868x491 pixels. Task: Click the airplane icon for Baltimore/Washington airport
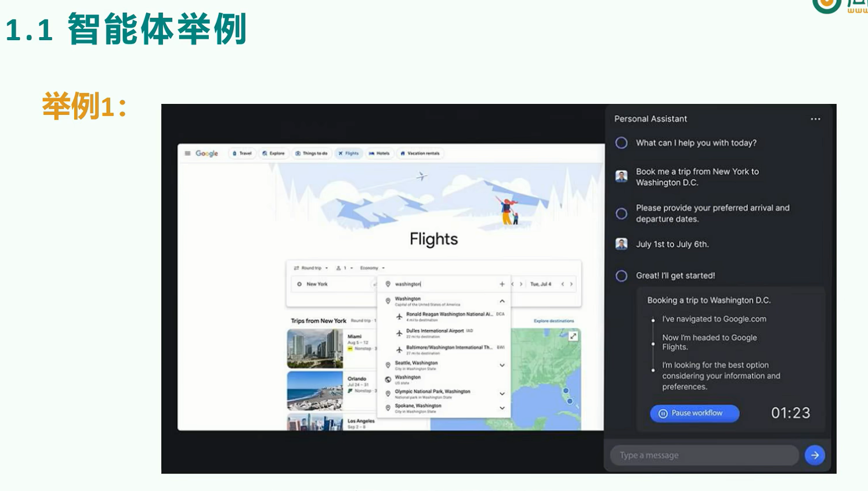point(399,349)
